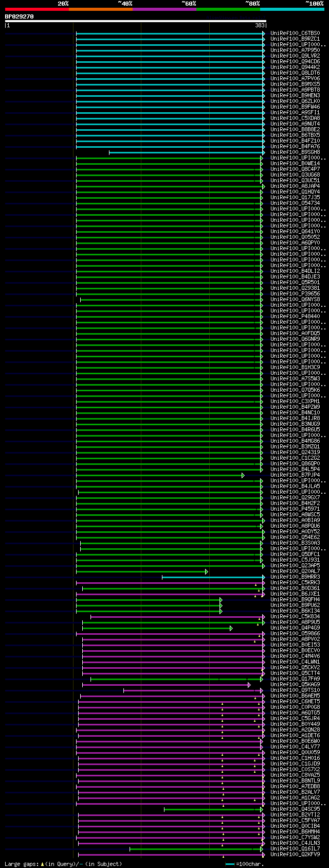Select the UniRef100_O59866 entry
329x868 pixels.
point(295,634)
